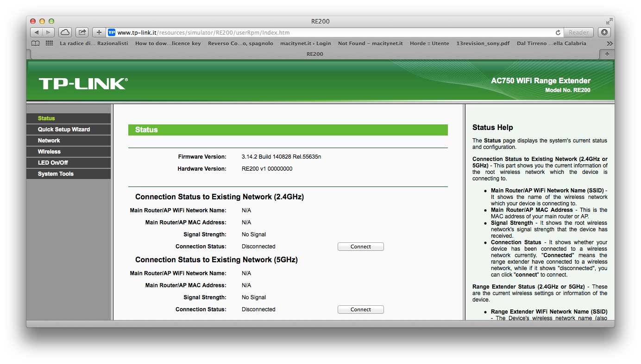Viewport: 641px width, 364px height.
Task: Open iCloud Tabs cloud icon
Action: coord(65,32)
